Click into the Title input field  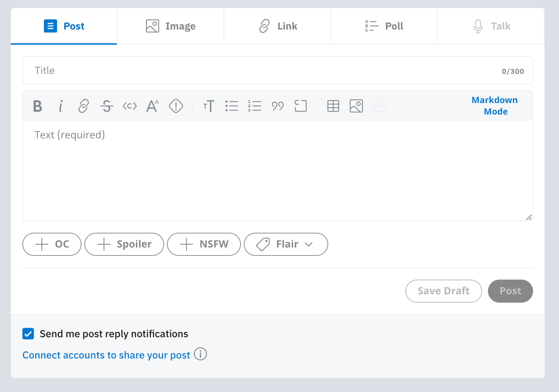tap(252, 71)
